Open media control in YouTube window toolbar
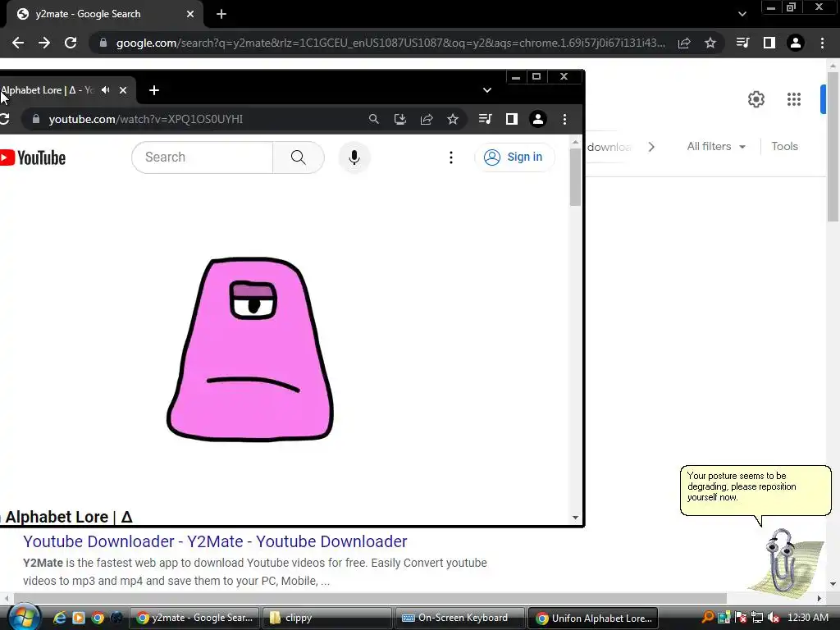This screenshot has height=630, width=840. tap(485, 119)
